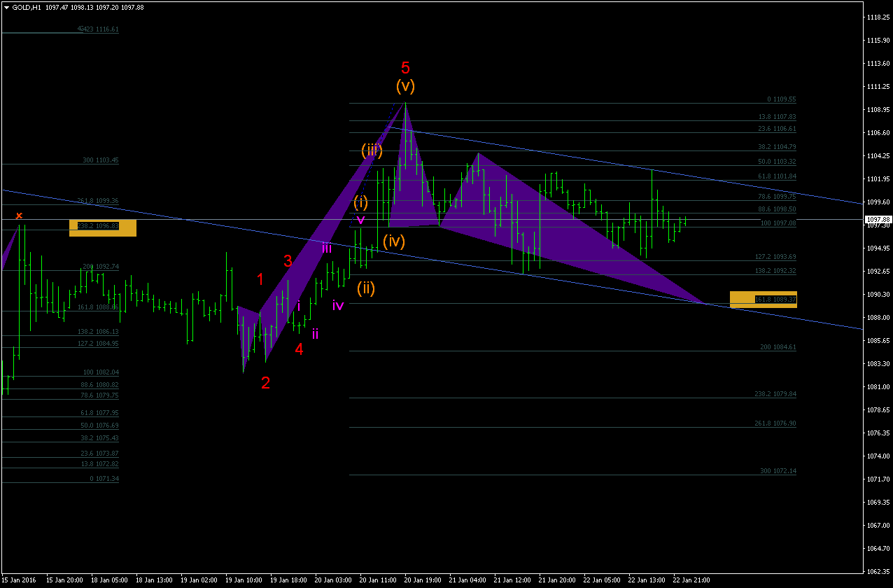
Task: Click the Fibonacci label 38.2 1075.43
Action: pyautogui.click(x=99, y=438)
